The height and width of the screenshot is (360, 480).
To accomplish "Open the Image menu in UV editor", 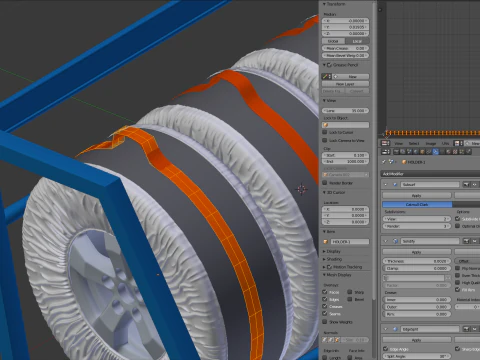I will [x=431, y=143].
